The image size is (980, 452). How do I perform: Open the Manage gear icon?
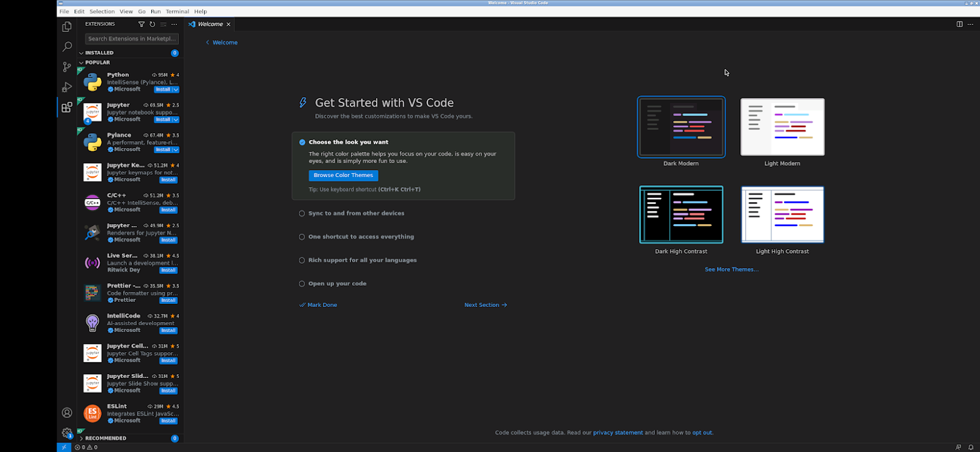67,433
